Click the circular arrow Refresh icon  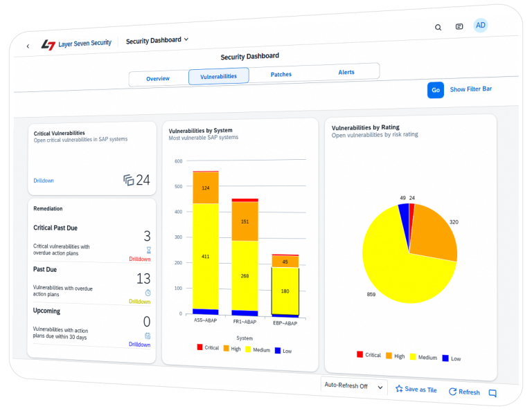pyautogui.click(x=452, y=392)
